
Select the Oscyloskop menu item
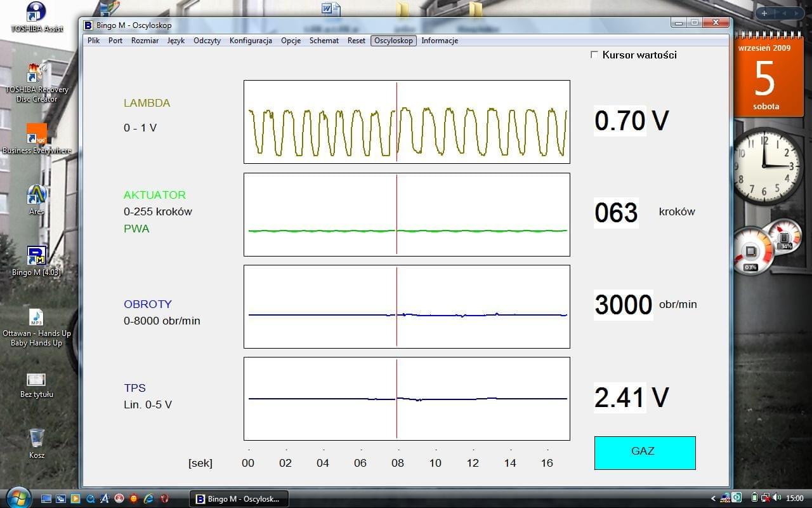pos(393,41)
